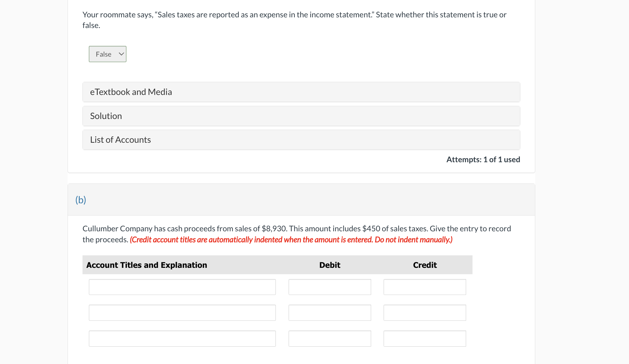
Task: Click first row account title field
Action: click(x=182, y=287)
